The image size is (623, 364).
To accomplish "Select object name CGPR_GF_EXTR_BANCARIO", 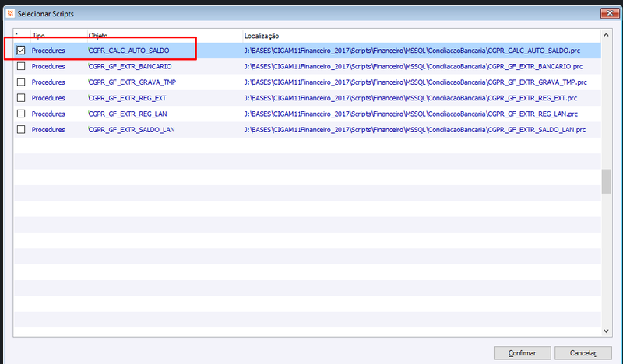I will tap(130, 66).
